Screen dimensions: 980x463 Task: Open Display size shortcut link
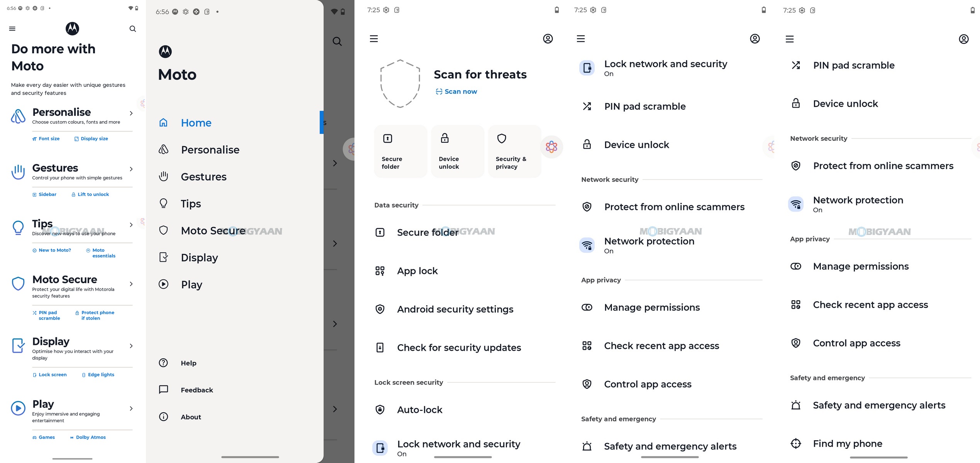tap(91, 139)
